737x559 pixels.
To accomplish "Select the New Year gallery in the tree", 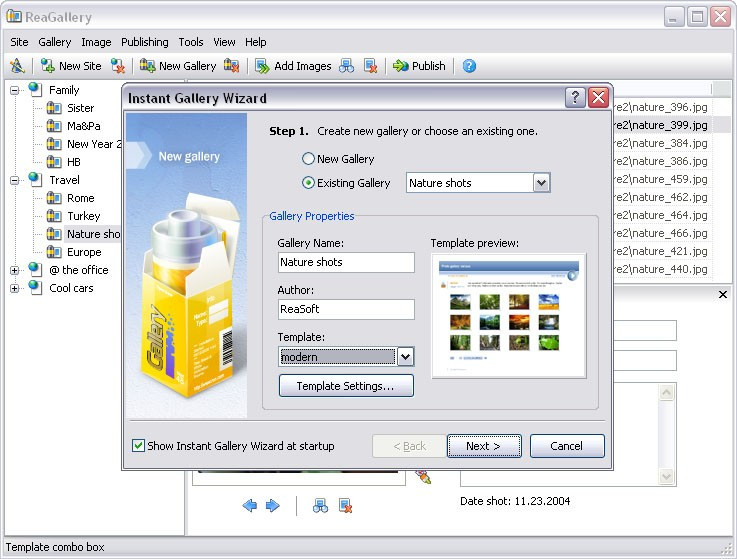I will pyautogui.click(x=94, y=144).
